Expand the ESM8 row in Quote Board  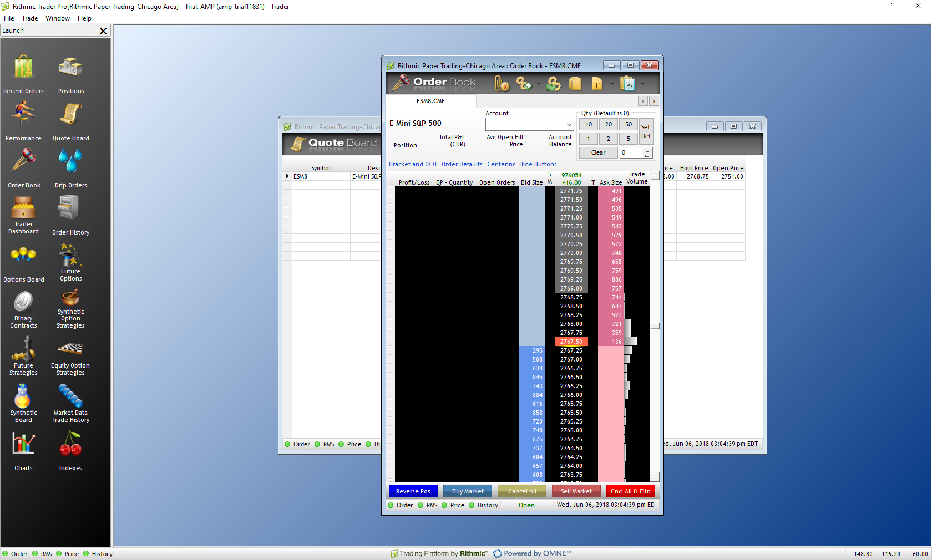coord(287,176)
